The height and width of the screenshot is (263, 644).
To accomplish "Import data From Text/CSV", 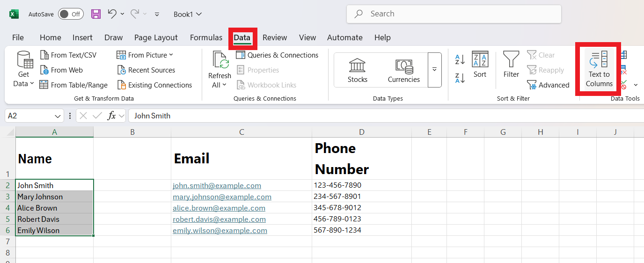I will [68, 55].
